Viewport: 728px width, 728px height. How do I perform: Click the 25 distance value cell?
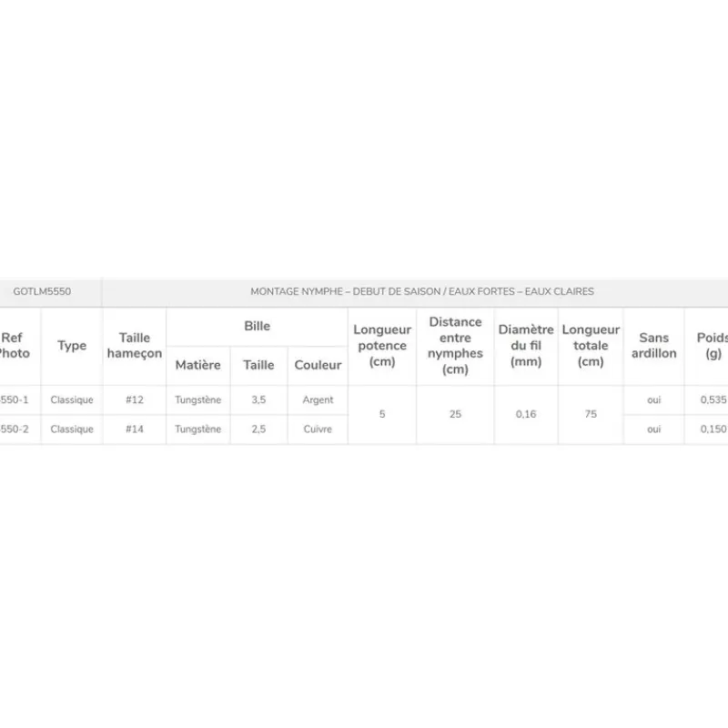(x=455, y=414)
